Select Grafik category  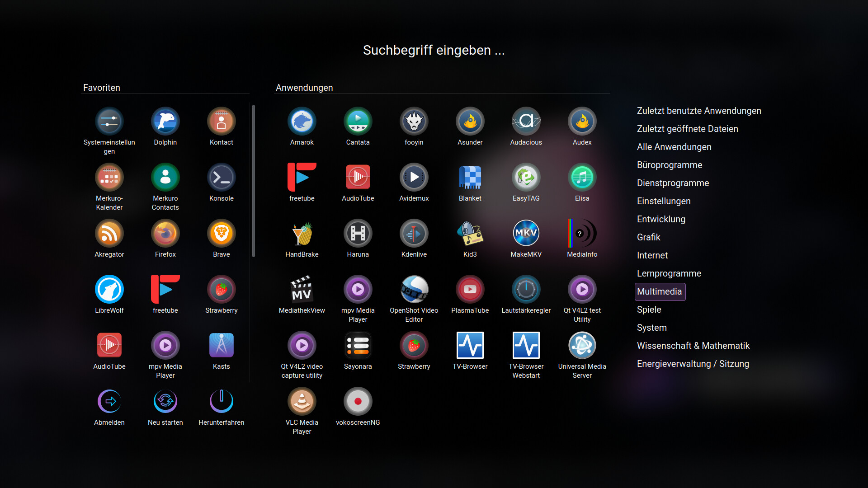(648, 237)
